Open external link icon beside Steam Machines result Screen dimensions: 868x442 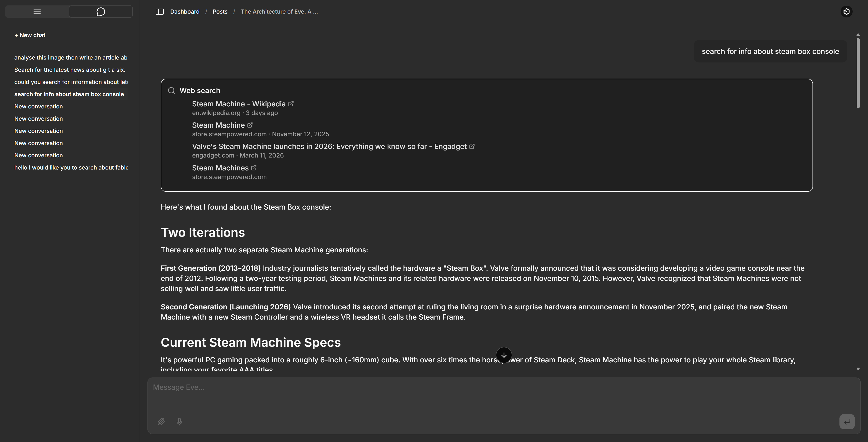254,168
